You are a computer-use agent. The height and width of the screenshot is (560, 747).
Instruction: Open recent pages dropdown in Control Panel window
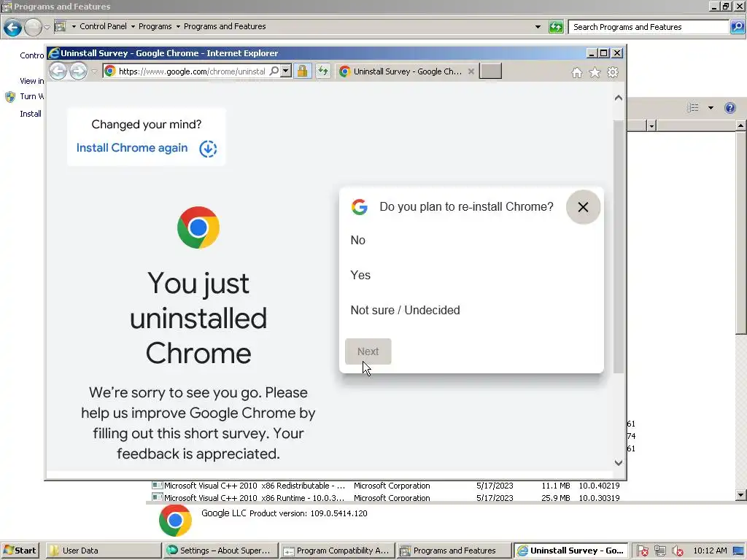click(x=47, y=27)
